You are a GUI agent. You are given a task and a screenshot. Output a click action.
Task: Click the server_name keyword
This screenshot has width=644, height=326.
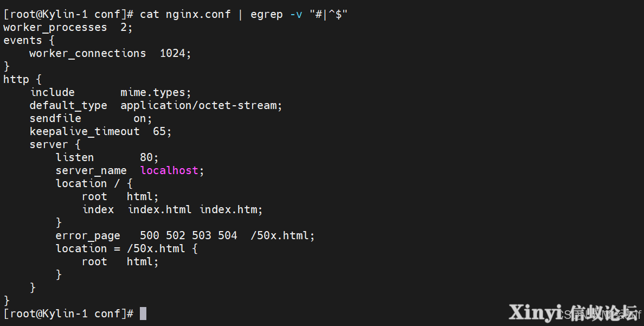[91, 171]
